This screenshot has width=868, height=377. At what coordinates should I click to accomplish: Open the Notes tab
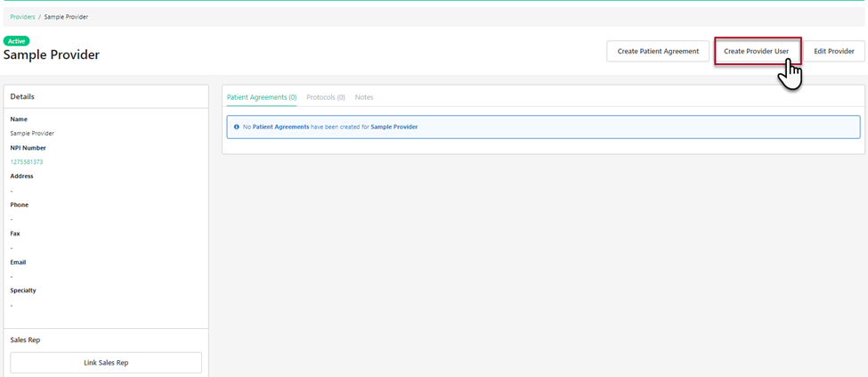coord(364,97)
